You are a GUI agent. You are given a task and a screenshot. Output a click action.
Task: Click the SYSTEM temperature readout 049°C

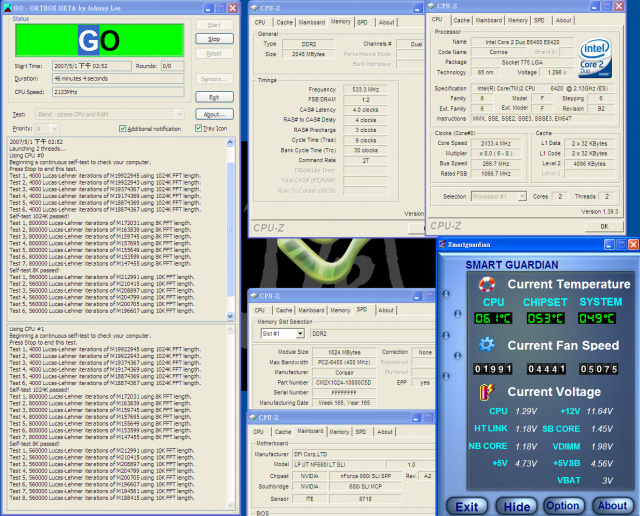click(x=597, y=318)
